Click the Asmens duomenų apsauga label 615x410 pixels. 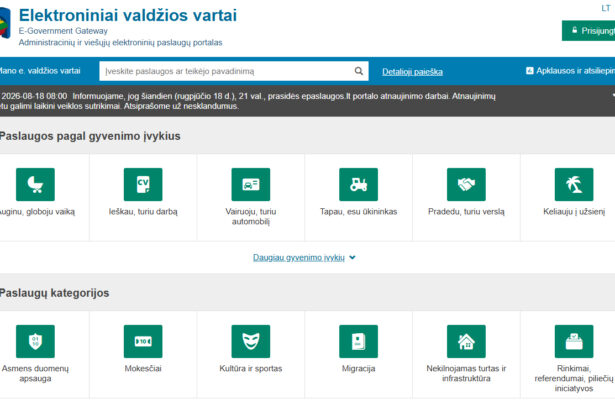pos(35,374)
